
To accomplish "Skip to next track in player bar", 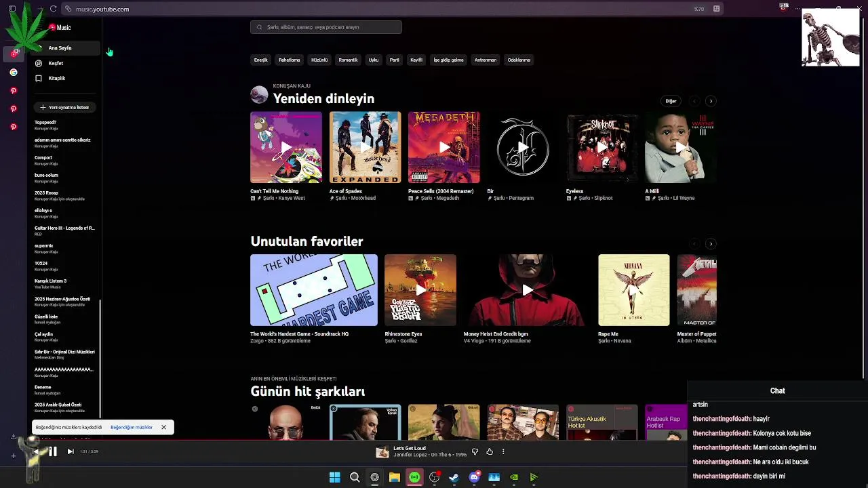I will pyautogui.click(x=71, y=451).
